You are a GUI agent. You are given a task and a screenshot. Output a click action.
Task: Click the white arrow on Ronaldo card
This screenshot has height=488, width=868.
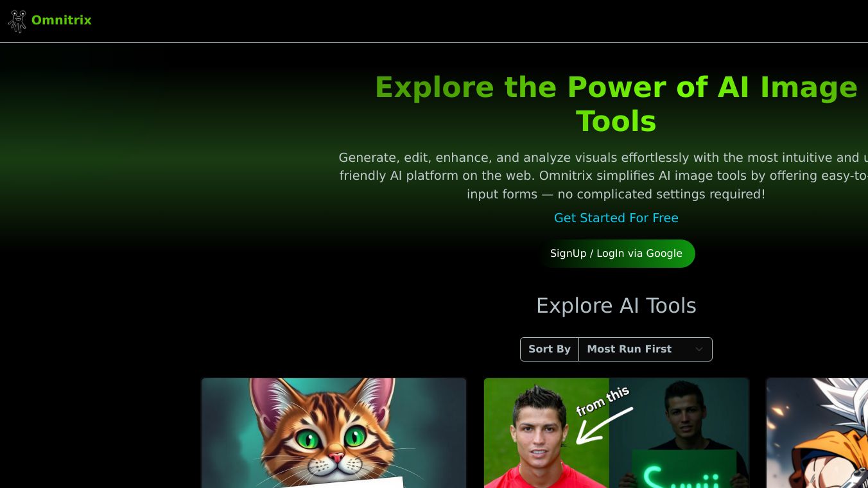[x=603, y=426]
